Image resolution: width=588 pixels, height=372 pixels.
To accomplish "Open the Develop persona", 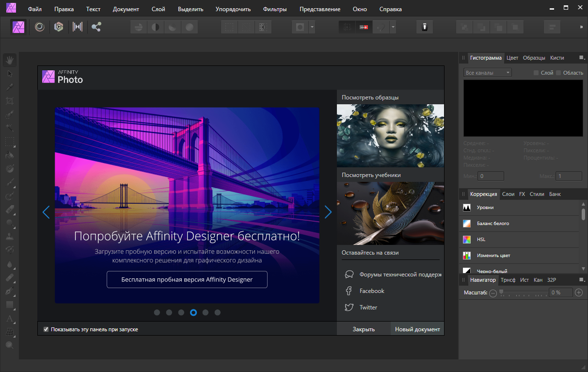I will [59, 27].
